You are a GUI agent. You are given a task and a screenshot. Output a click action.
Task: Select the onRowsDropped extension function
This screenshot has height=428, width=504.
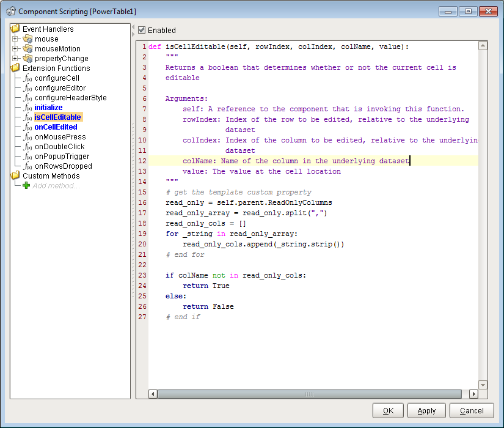[x=64, y=166]
